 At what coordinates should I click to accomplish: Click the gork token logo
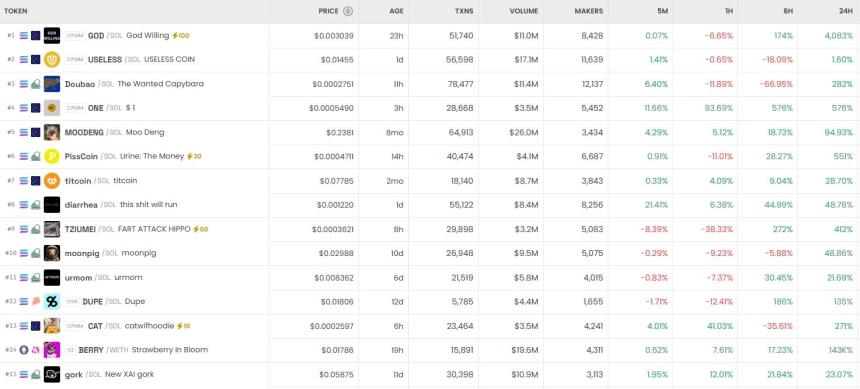(x=52, y=374)
